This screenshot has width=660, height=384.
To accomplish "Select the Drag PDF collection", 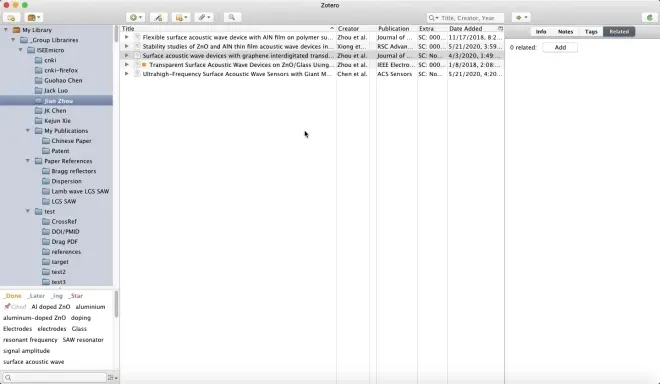I will 64,242.
